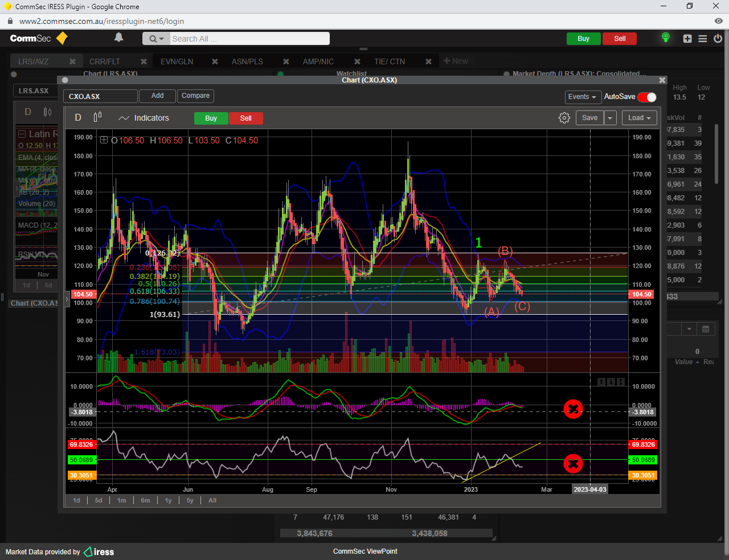Viewport: 729px width, 560px height.
Task: Open the search type dropdown magnifier
Action: pos(156,39)
